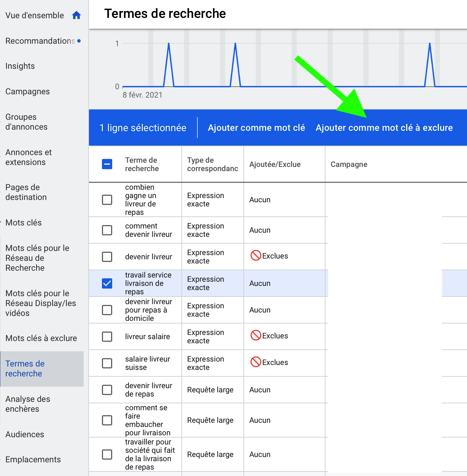Open Annonces et extensions

pos(29,157)
